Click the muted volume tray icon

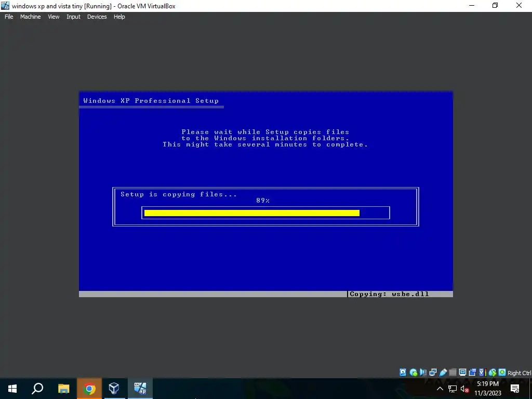point(465,389)
